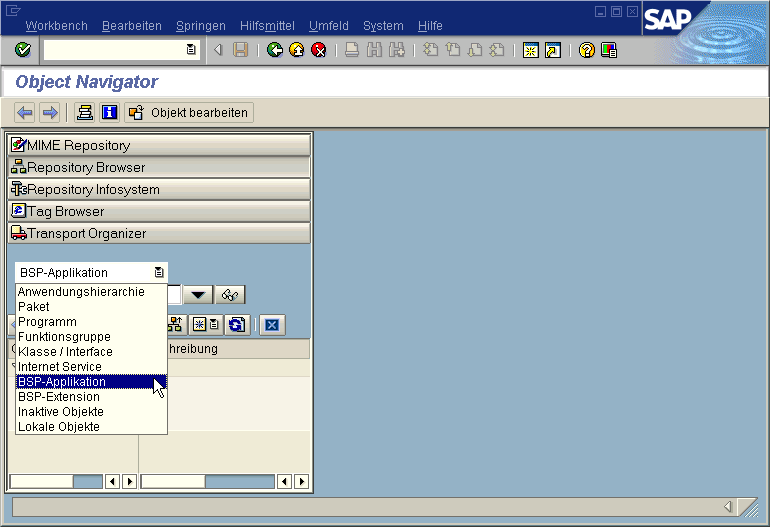Select Programm from the dropdown list
The image size is (770, 527).
coord(91,322)
